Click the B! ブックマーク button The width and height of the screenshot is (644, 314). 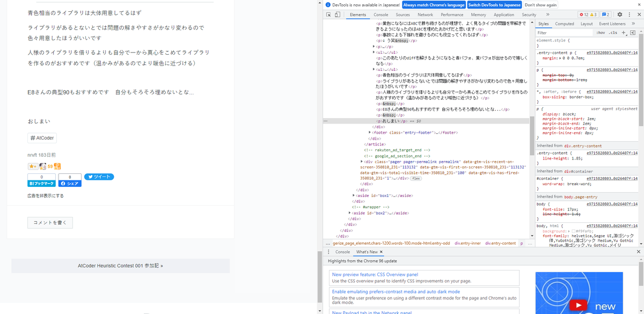point(41,183)
